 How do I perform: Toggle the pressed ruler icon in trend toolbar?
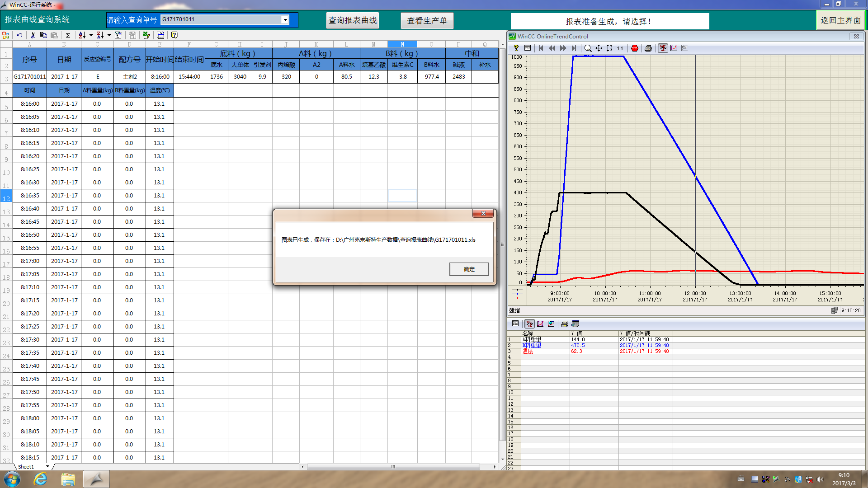[663, 48]
